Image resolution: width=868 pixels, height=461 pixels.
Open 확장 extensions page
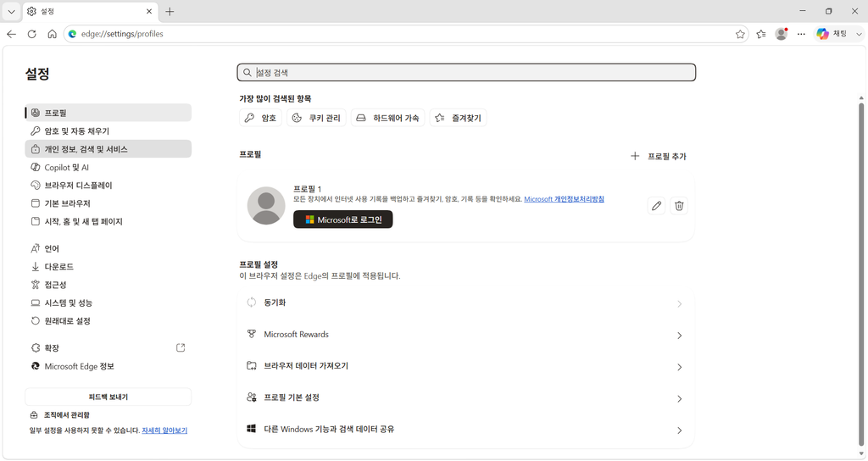(x=108, y=347)
